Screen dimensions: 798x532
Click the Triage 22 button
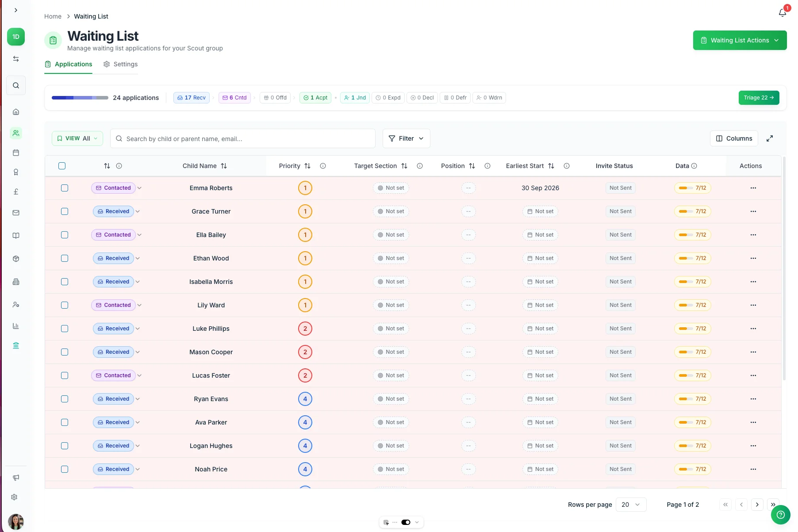pyautogui.click(x=759, y=98)
